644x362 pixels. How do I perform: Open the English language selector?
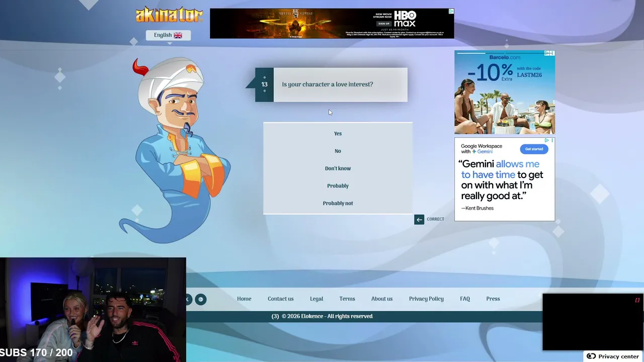click(168, 35)
